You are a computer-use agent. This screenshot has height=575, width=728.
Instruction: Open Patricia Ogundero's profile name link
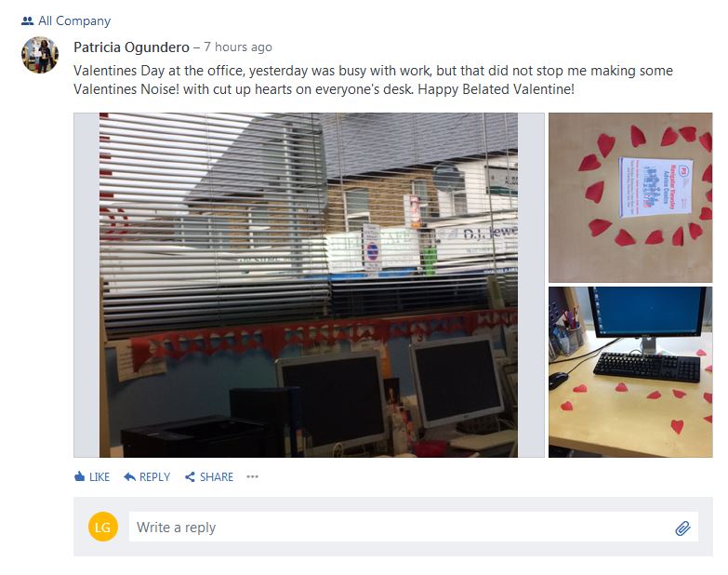131,47
